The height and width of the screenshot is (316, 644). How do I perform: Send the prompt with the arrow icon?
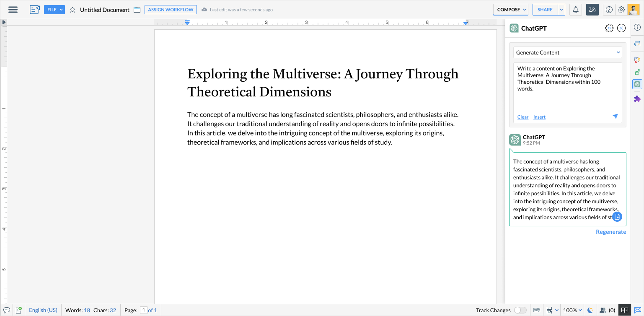[615, 116]
